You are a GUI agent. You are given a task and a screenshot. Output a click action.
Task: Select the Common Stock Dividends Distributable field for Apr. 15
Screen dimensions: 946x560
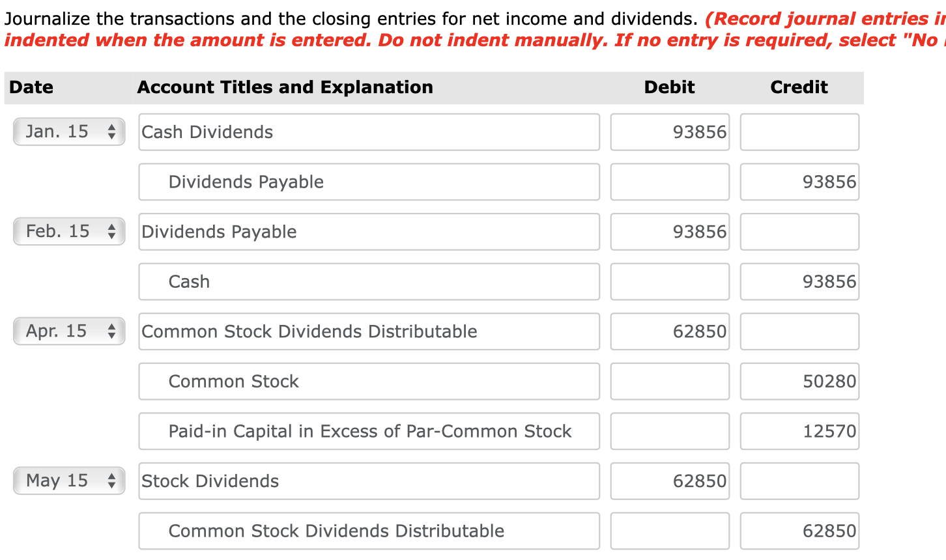pos(368,331)
